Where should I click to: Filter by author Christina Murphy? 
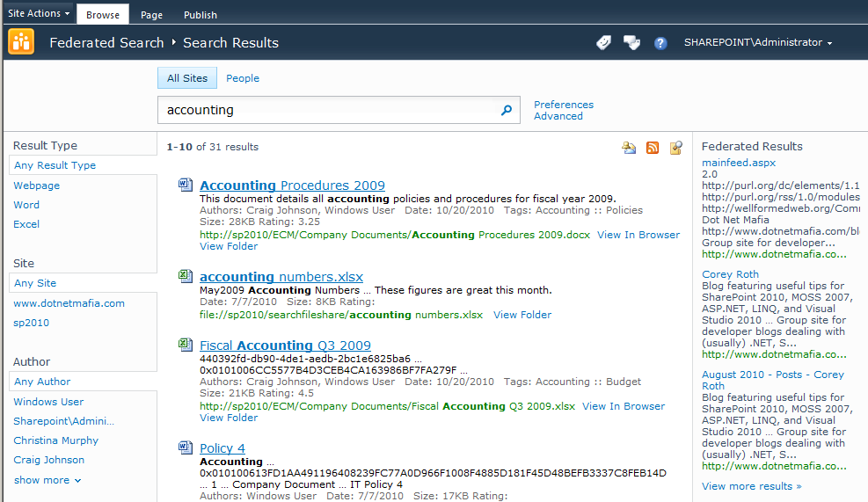pyautogui.click(x=56, y=440)
